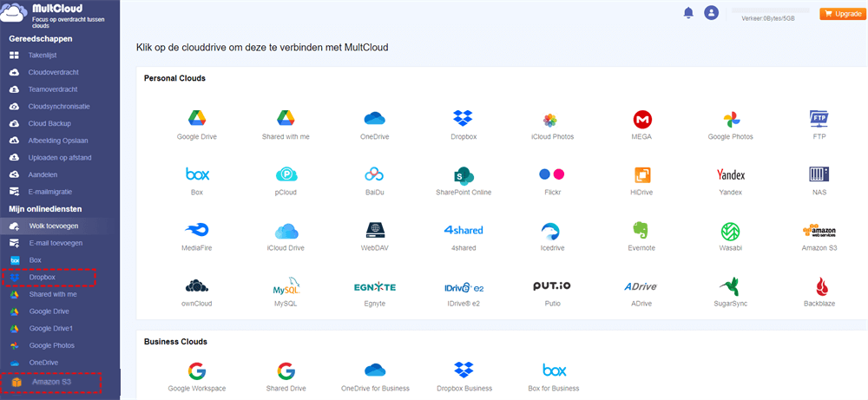This screenshot has width=868, height=400.
Task: Add the ownCloud drive
Action: tap(196, 292)
